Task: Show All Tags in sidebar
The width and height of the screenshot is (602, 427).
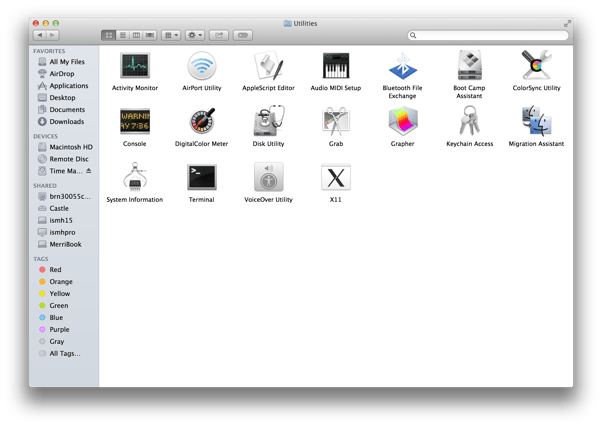Action: point(64,354)
